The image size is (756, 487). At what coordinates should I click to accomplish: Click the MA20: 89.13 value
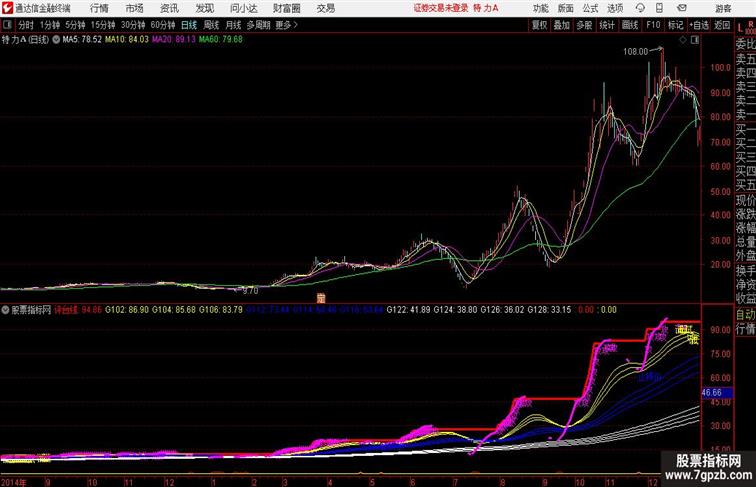click(174, 40)
